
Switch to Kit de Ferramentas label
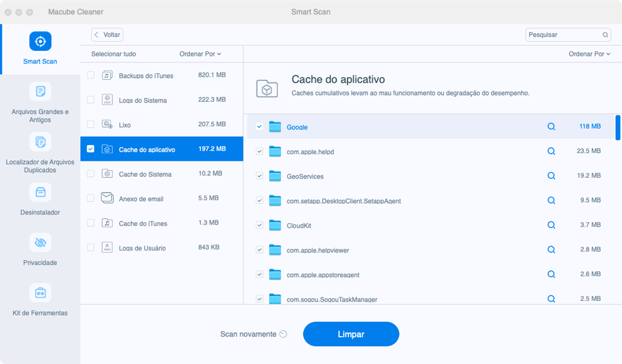40,313
